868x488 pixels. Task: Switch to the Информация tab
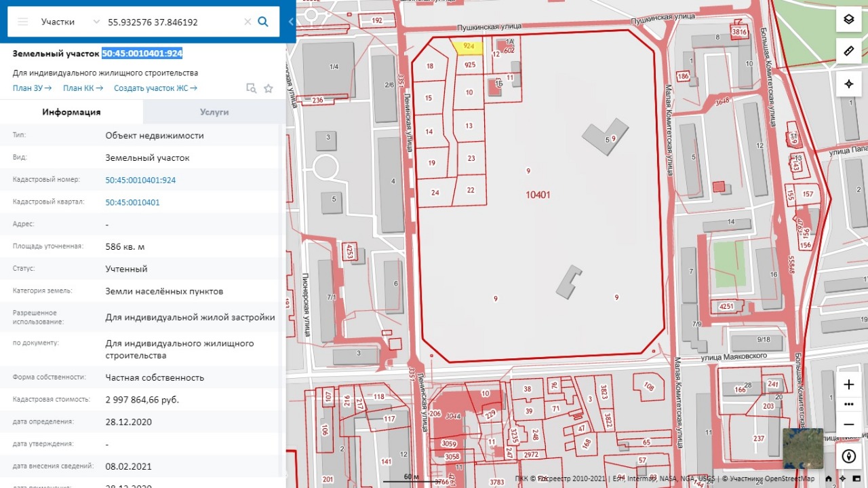[71, 112]
